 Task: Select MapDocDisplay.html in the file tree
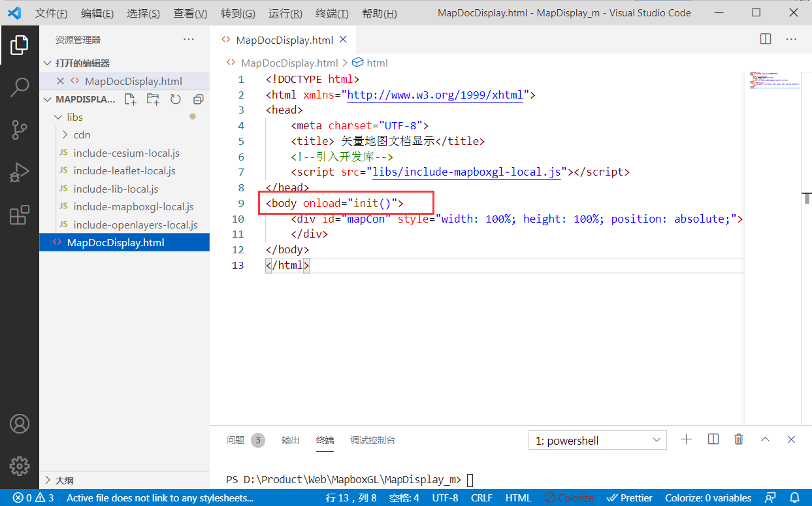pos(124,243)
